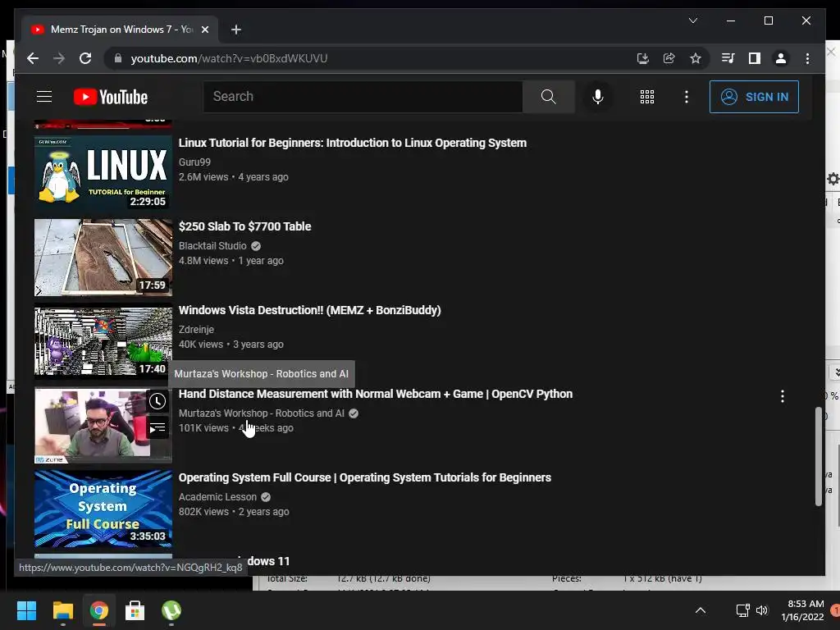Open the YouTube apps grid icon
The image size is (840, 630).
click(x=646, y=97)
